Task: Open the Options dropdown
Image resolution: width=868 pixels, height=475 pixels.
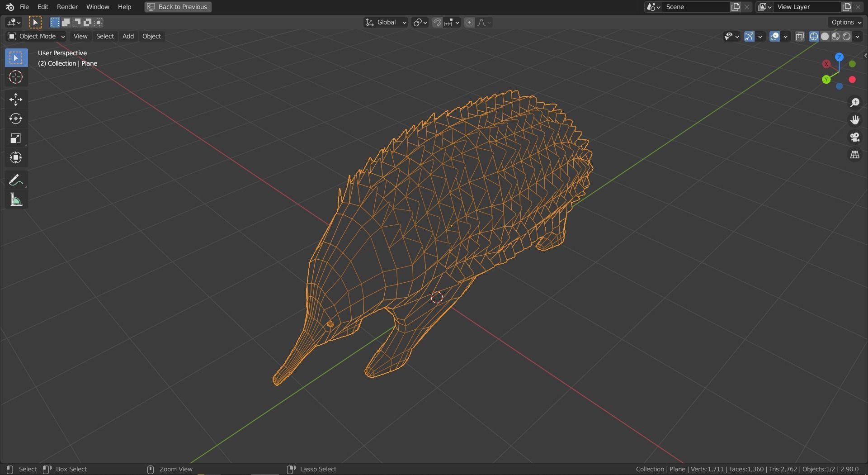Action: [x=846, y=22]
